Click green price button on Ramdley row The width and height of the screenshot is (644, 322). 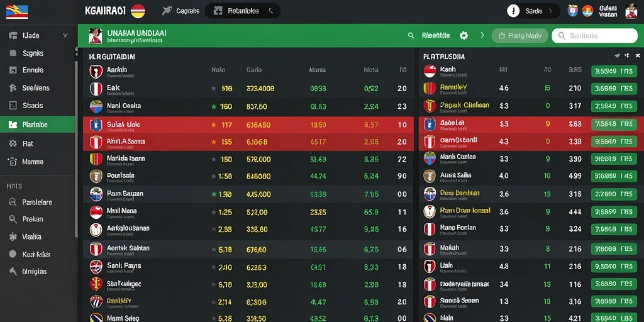click(x=614, y=89)
